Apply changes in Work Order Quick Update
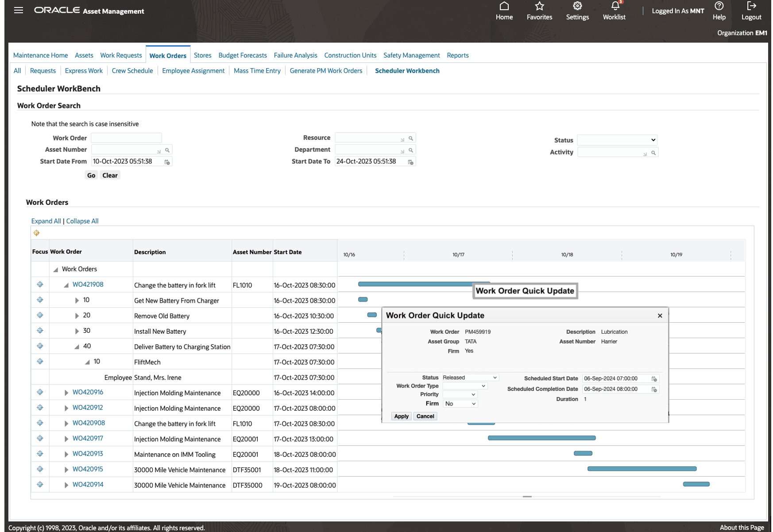773x532 pixels. click(x=401, y=416)
